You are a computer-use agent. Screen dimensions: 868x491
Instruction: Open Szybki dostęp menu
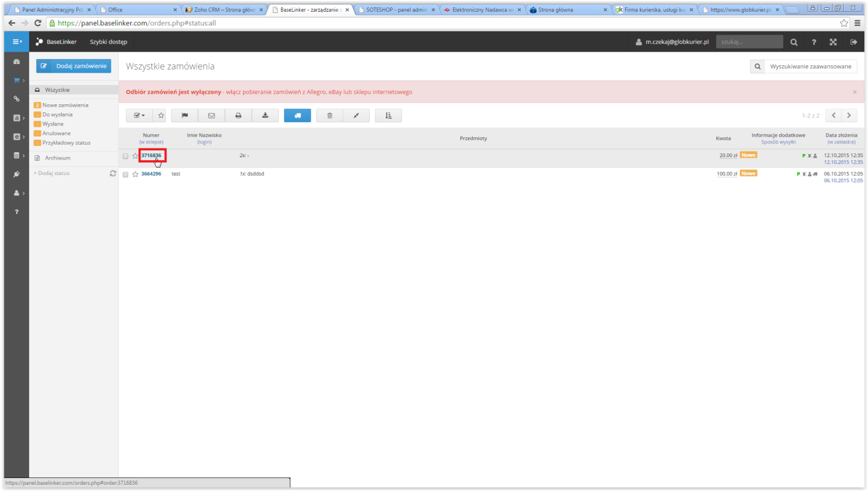click(x=108, y=42)
